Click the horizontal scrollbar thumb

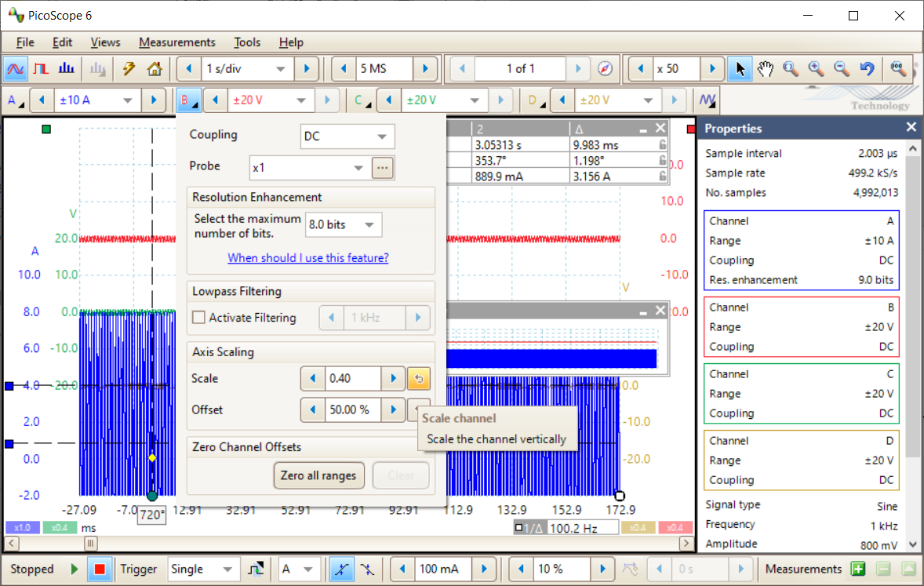pyautogui.click(x=90, y=543)
